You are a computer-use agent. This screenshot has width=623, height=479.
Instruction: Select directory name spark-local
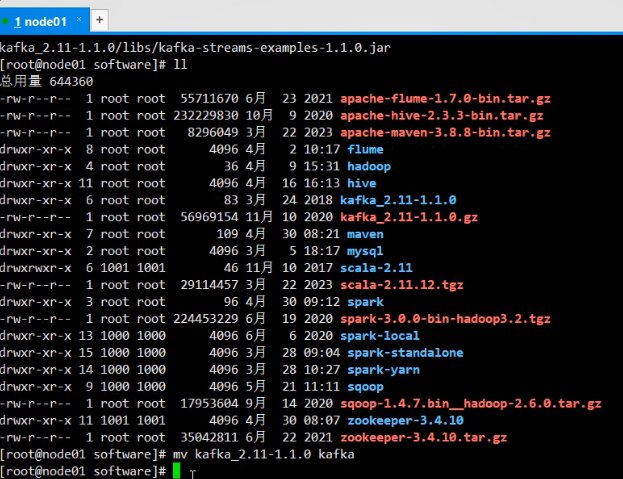click(x=379, y=336)
